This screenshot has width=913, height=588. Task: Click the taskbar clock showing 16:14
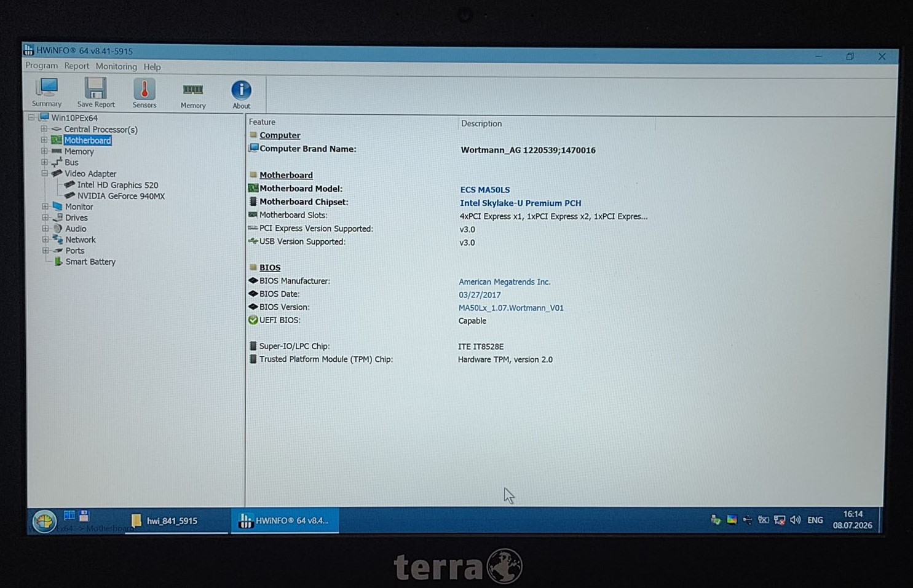(853, 520)
